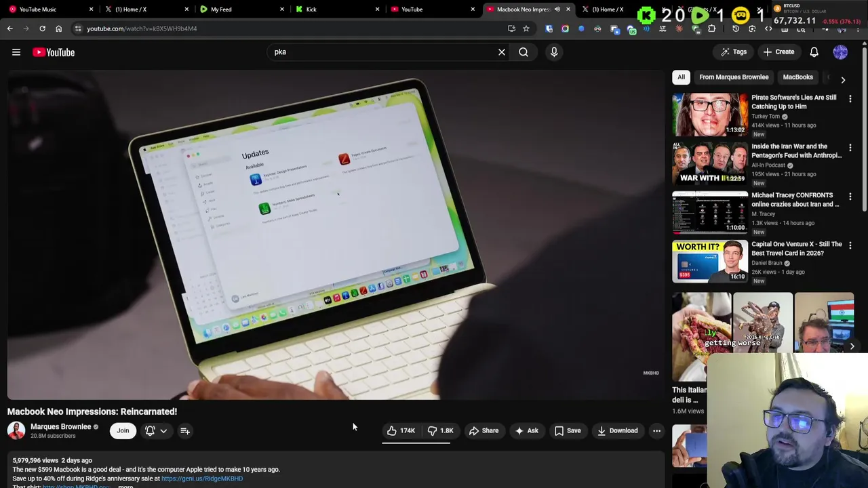This screenshot has width=868, height=488.
Task: Save video to a playlist
Action: tap(568, 430)
